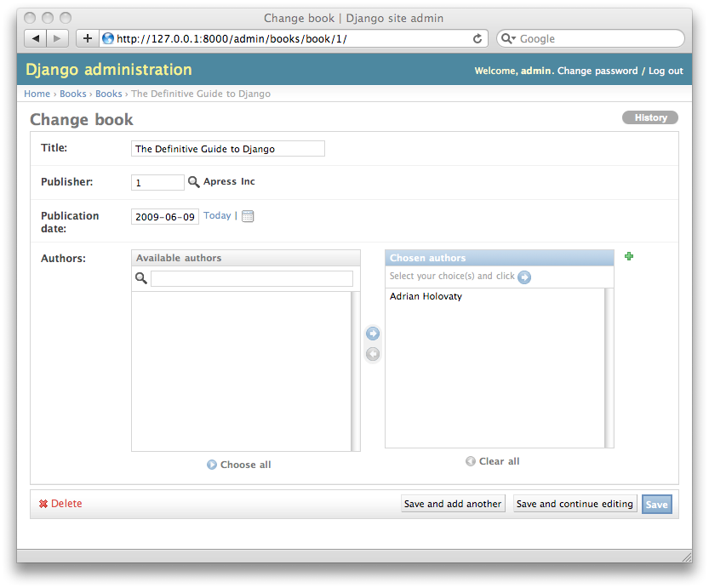709x588 pixels.
Task: Click the browser add bookmark plus button
Action: click(x=87, y=38)
